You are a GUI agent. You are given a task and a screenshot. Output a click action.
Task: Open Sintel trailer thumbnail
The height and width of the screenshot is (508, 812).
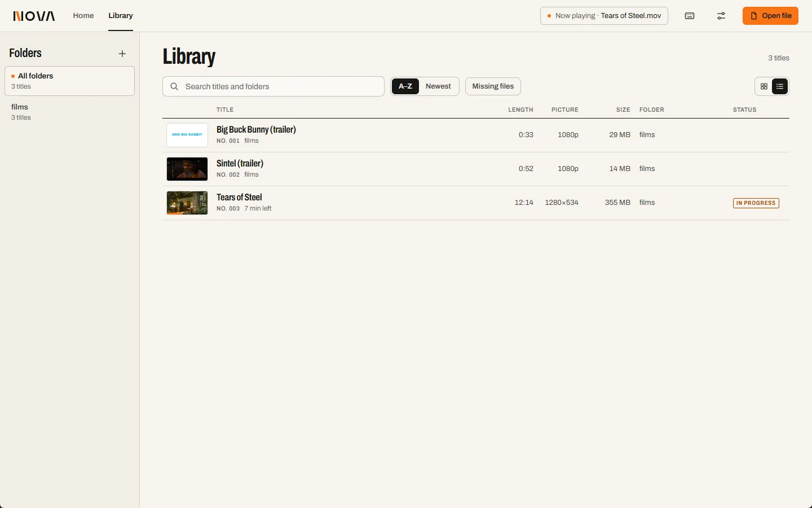[187, 169]
